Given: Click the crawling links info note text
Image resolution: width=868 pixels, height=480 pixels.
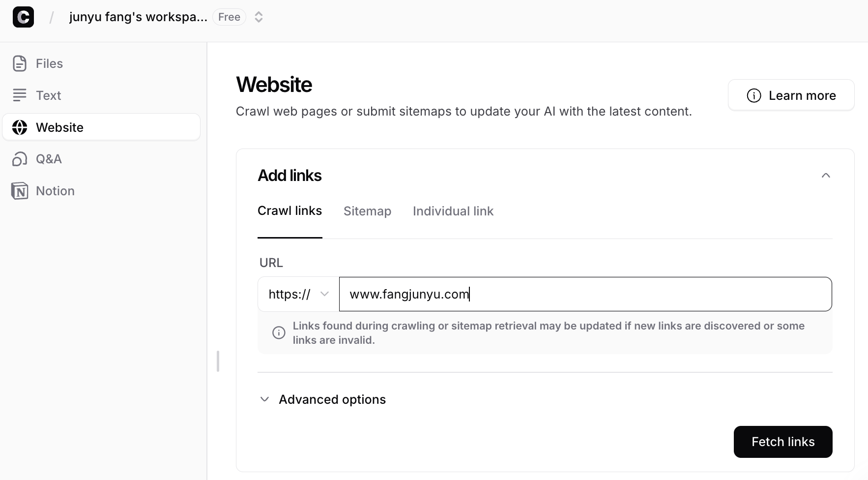Looking at the screenshot, I should (549, 333).
